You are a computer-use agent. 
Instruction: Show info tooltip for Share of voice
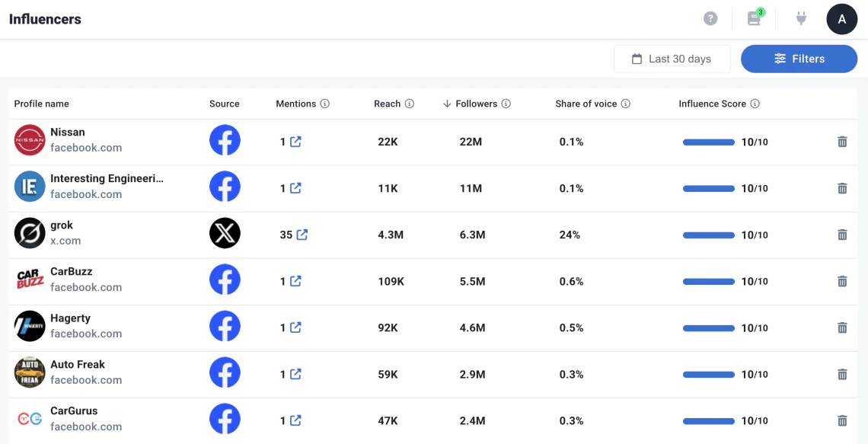pos(626,104)
